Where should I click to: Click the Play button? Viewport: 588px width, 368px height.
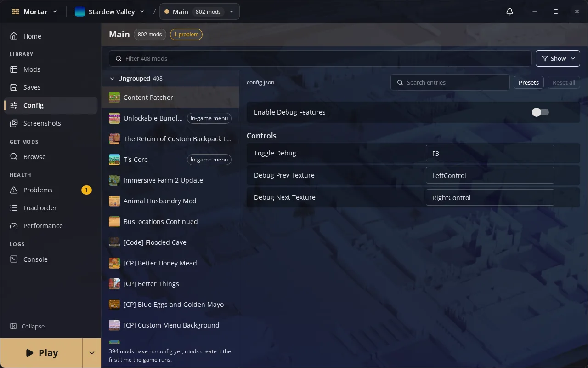[x=41, y=353]
